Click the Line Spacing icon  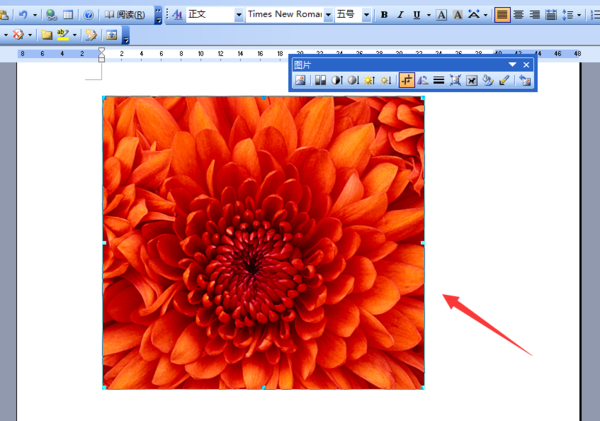point(567,15)
